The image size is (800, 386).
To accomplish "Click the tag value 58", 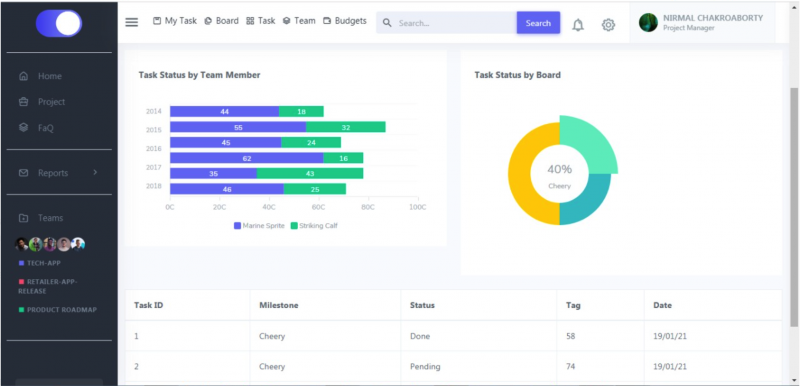I will [x=571, y=337].
